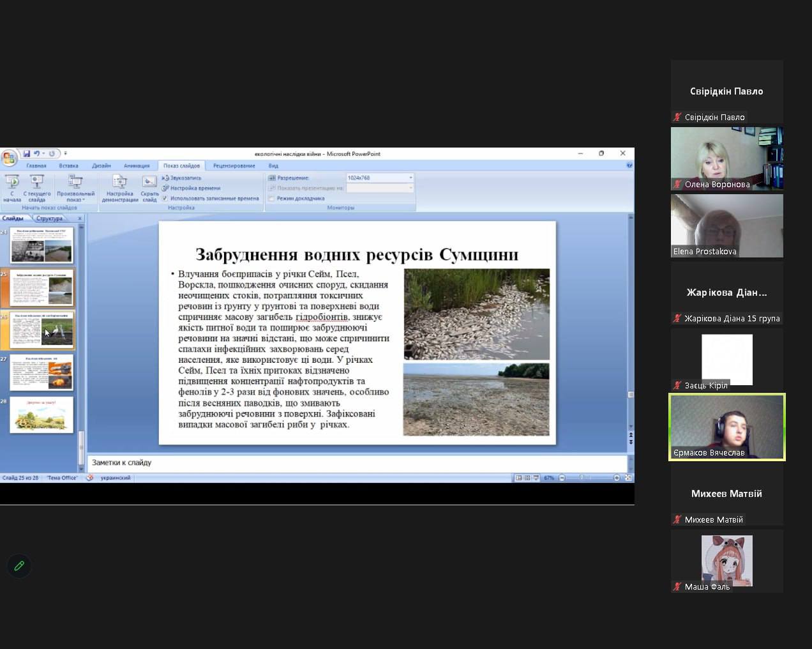Enable Режим докладчика presenter view checkbox
Image resolution: width=812 pixels, height=649 pixels.
tap(272, 199)
